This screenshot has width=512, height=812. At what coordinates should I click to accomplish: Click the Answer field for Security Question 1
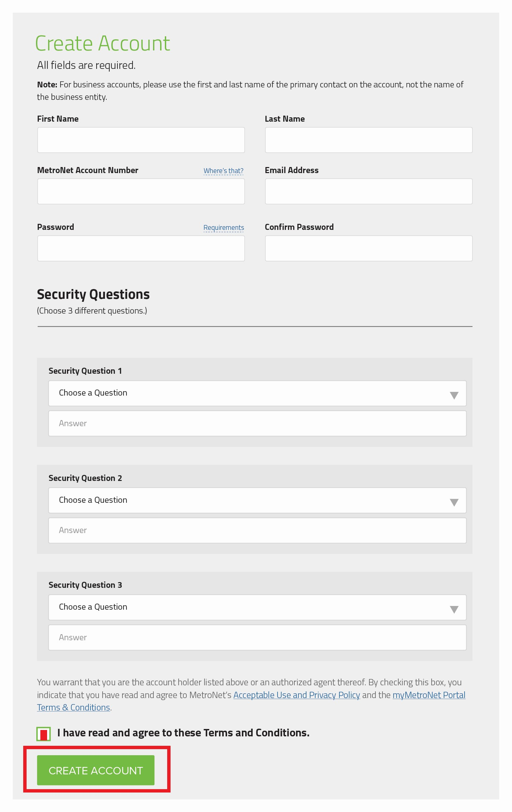(258, 423)
